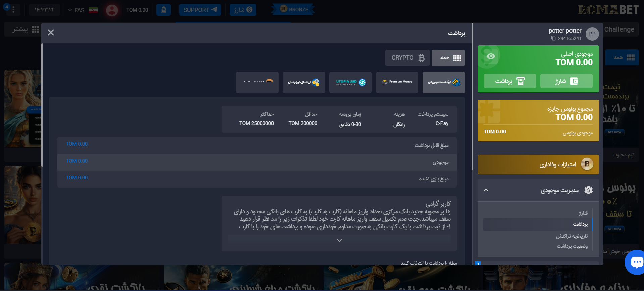Open تاریخچه تراکنش transaction history

pyautogui.click(x=572, y=236)
